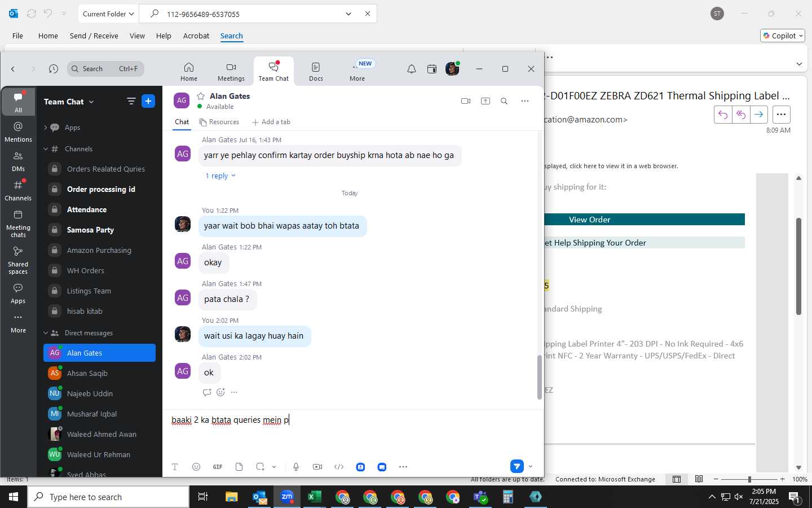Star the Alan Gates chat

[x=201, y=96]
